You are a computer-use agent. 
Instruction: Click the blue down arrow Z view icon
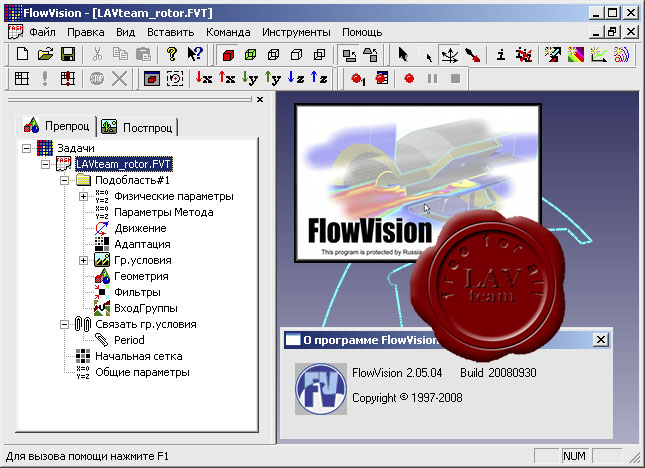pyautogui.click(x=296, y=78)
